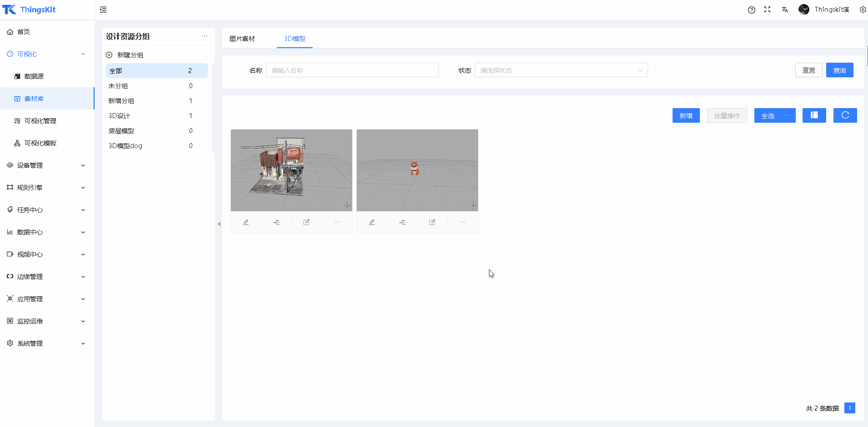Click the refresh icon button
The image size is (868, 427).
[845, 115]
